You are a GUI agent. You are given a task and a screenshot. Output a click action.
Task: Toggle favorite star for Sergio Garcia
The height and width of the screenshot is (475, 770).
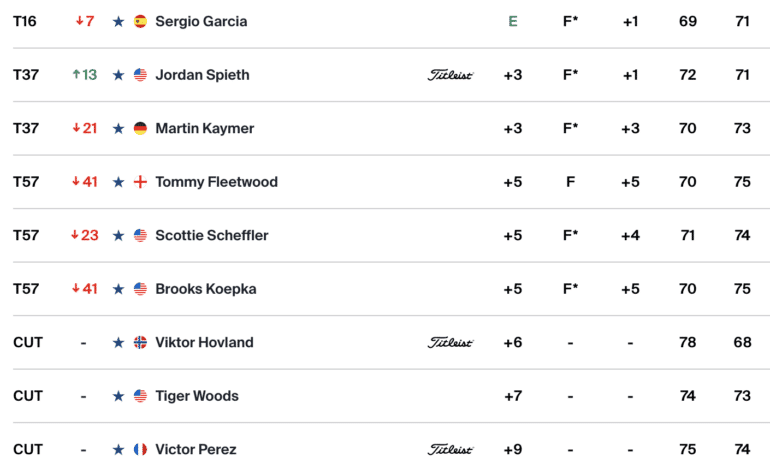(x=118, y=21)
